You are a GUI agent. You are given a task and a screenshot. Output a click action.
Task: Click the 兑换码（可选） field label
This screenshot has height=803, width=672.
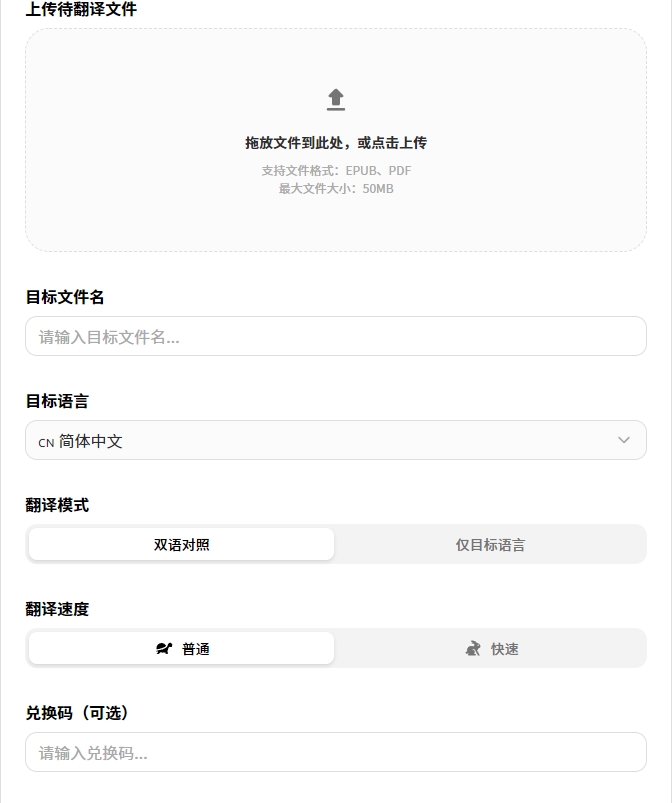(77, 713)
